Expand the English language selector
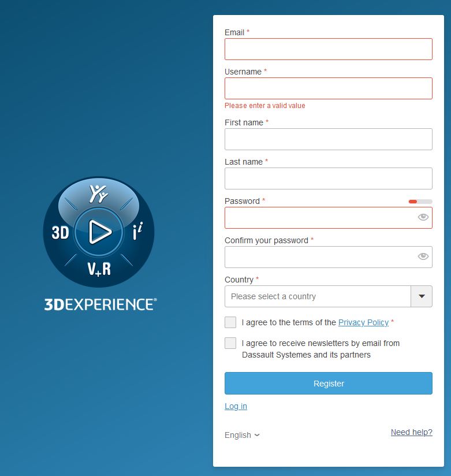Viewport: 451px width, 476px height. (x=242, y=435)
